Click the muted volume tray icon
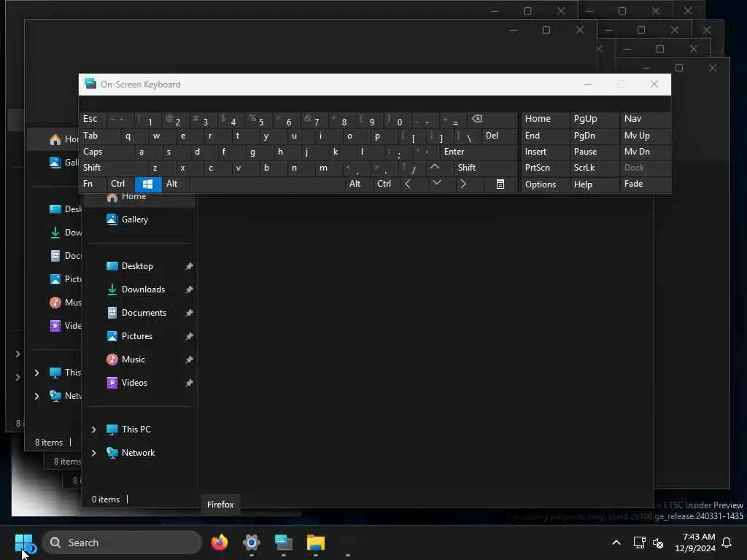This screenshot has width=747, height=560. [658, 542]
